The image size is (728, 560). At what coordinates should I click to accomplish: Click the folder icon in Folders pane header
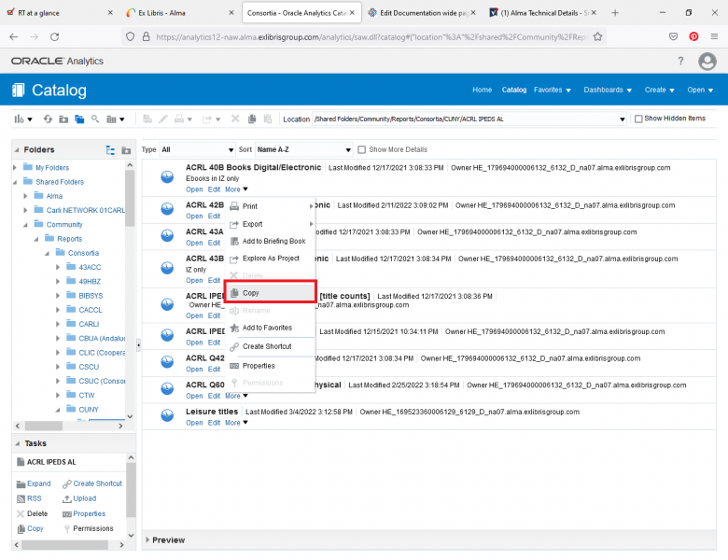coord(126,150)
